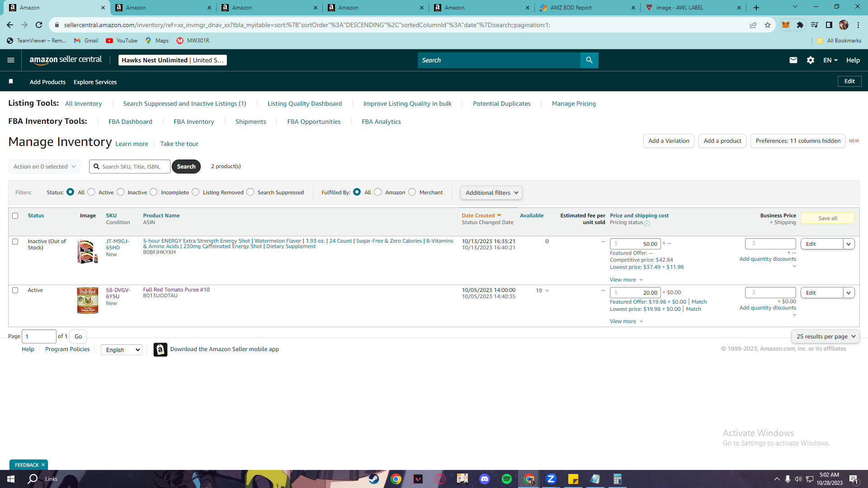Expand View more for 5-hour ENERGY pricing
This screenshot has height=488, width=868.
point(626,280)
